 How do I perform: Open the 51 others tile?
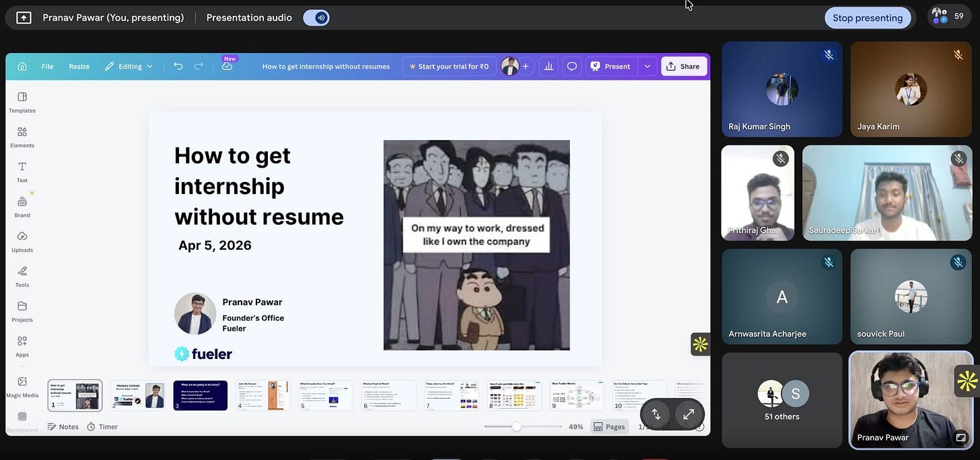pos(781,400)
